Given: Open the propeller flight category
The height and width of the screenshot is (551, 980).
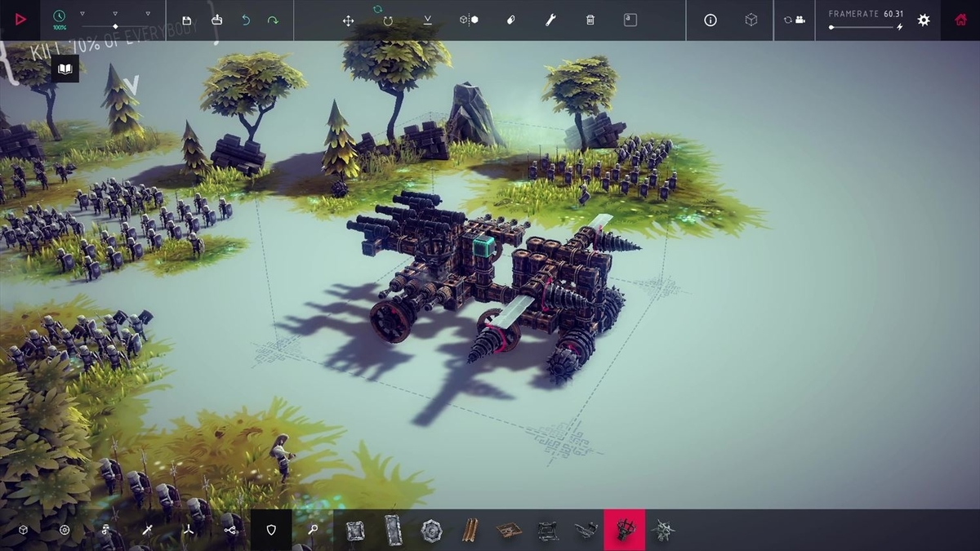Looking at the screenshot, I should (x=188, y=530).
